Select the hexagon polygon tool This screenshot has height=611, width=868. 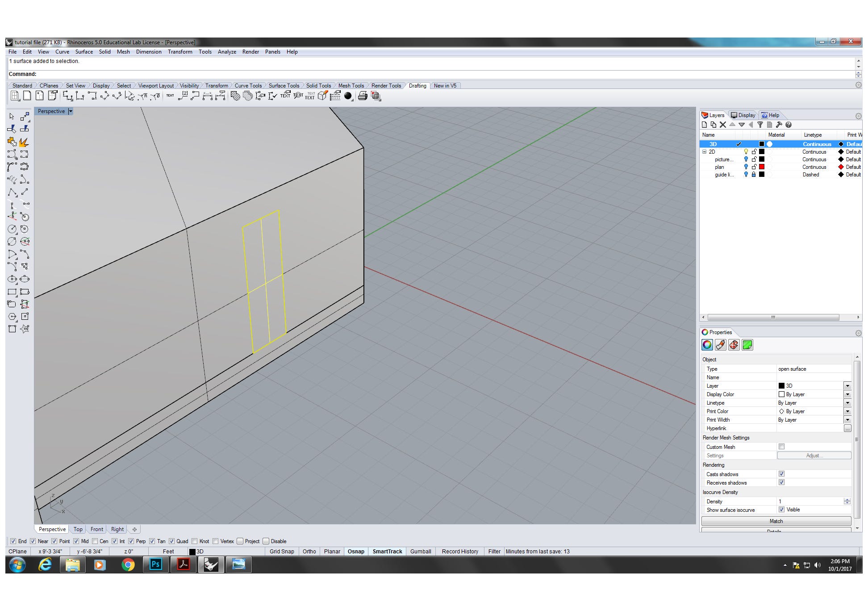[12, 317]
